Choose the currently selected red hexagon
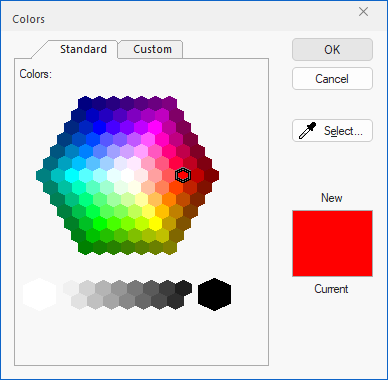 tap(183, 175)
